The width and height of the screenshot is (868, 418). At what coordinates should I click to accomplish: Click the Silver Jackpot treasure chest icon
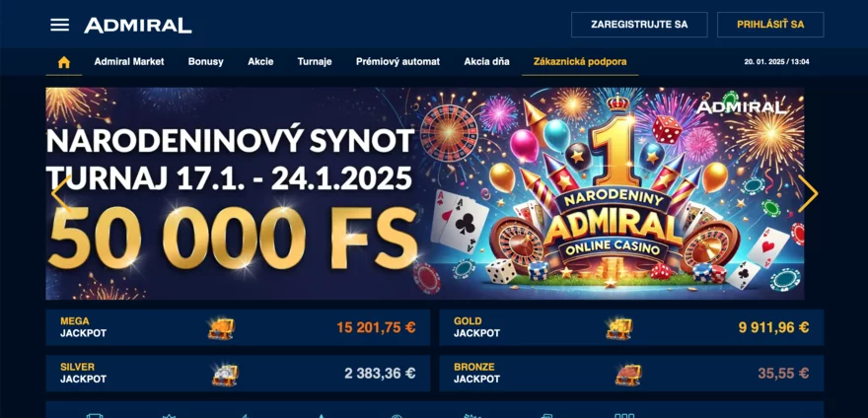225,375
